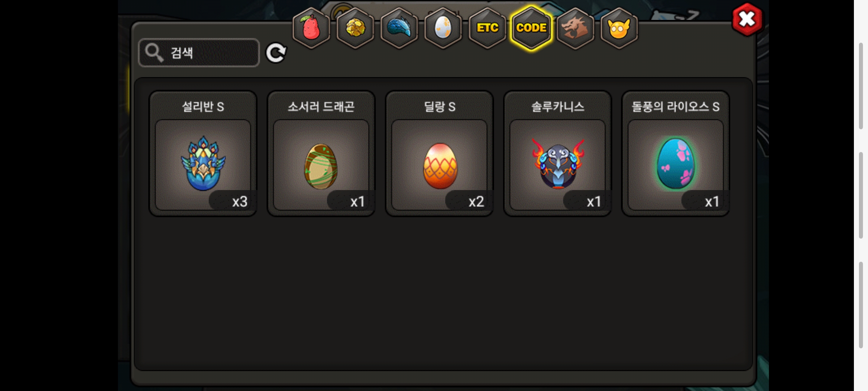Open the red fruit food tab

click(311, 28)
